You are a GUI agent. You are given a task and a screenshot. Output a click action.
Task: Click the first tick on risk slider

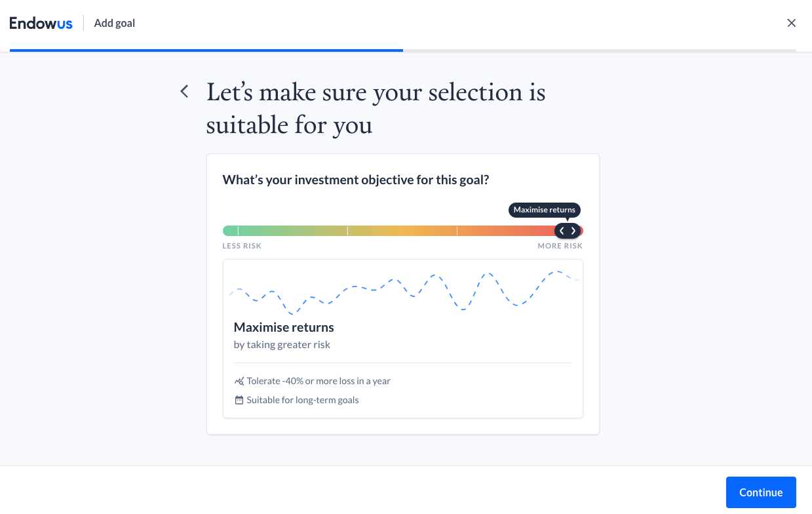coord(238,231)
